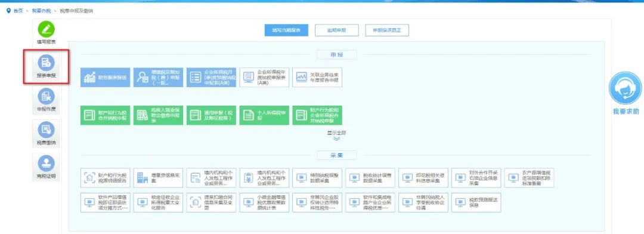Open 境内机构和个人发包工程 tile with yen icon
The width and height of the screenshot is (644, 234).
coord(264,178)
